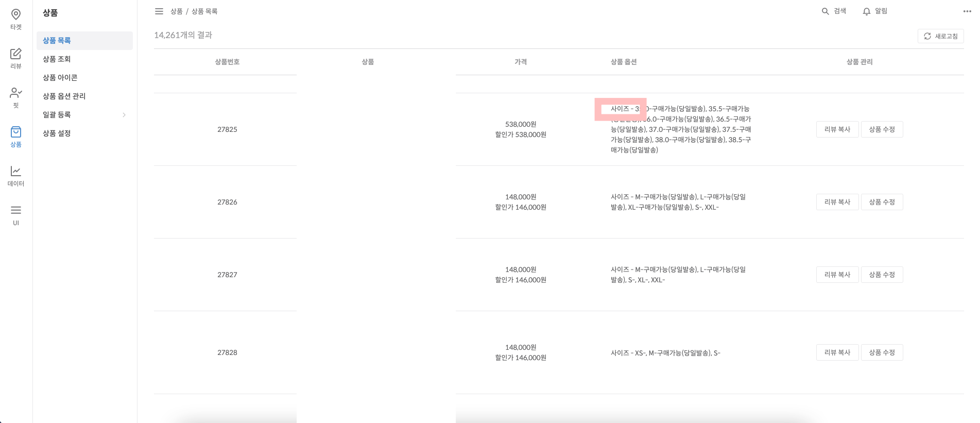Click 리뷰 복사 for product 27828
The width and height of the screenshot is (980, 423).
pyautogui.click(x=837, y=352)
